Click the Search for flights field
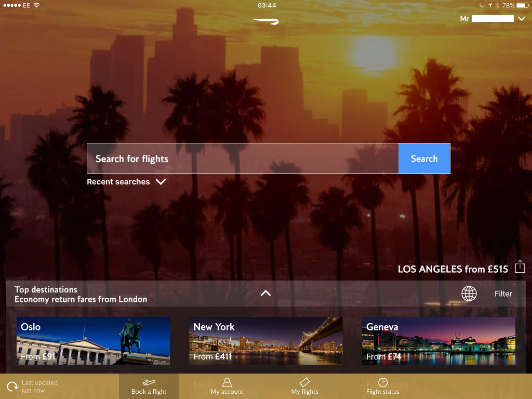This screenshot has width=532, height=399. point(243,158)
